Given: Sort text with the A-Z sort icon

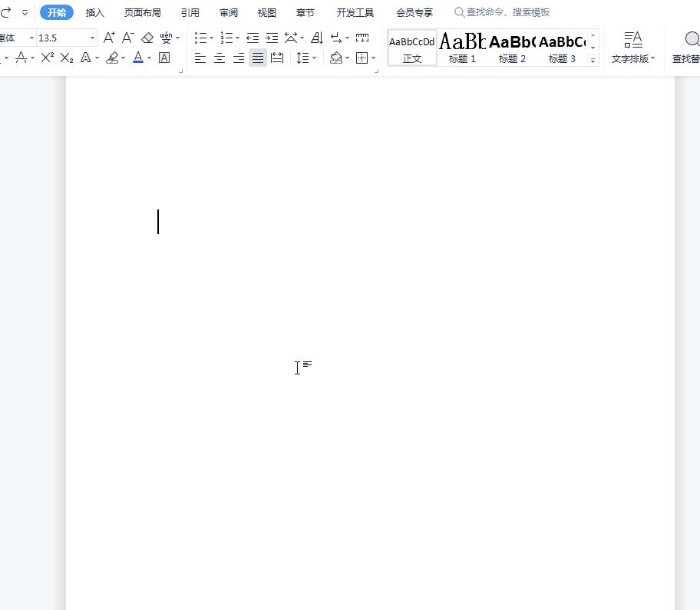Looking at the screenshot, I should pos(317,38).
